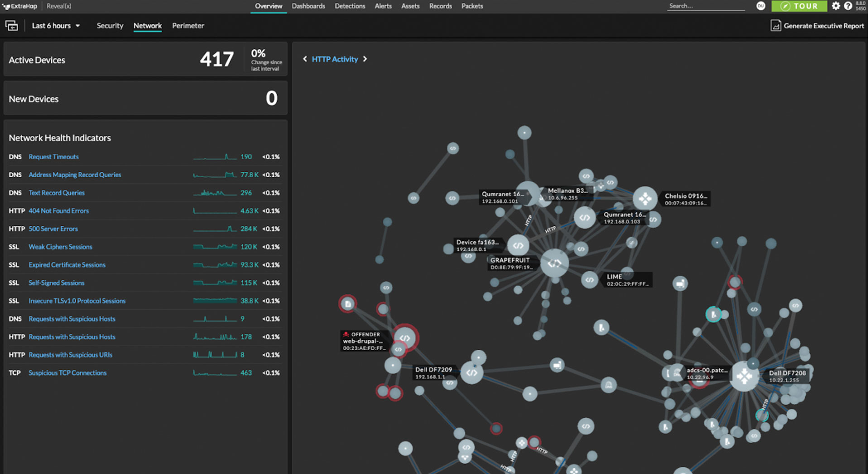Viewport: 868px width, 474px height.
Task: Select the Dell DF7208 hub node
Action: tap(744, 376)
